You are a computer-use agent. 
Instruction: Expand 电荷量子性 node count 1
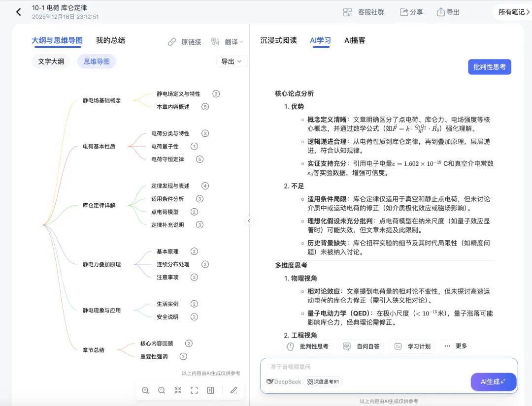(x=194, y=146)
